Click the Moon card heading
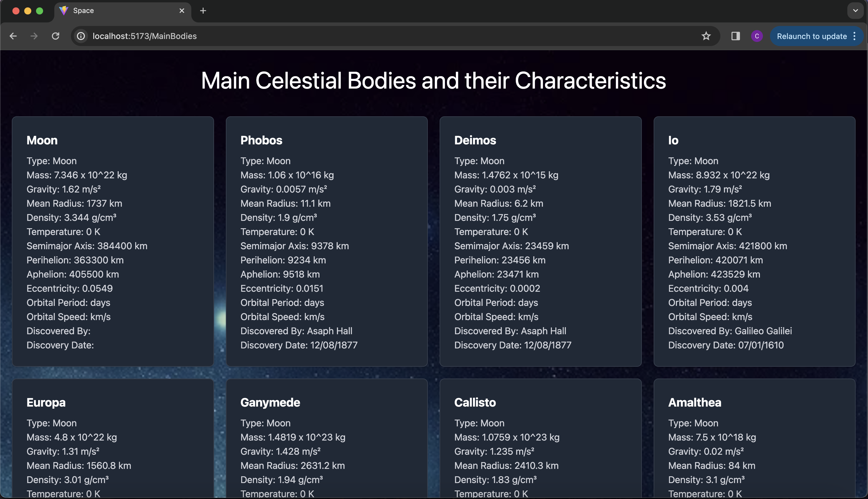868x499 pixels. tap(42, 140)
